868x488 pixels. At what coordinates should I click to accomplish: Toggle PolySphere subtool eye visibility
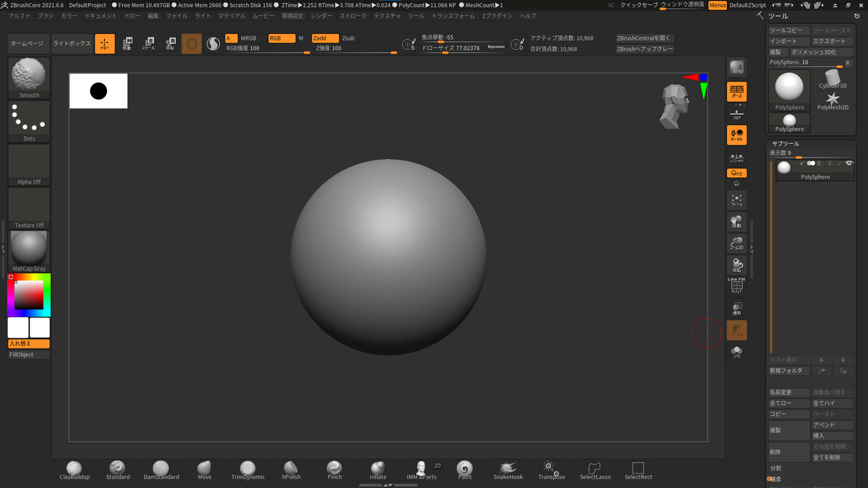tap(849, 163)
